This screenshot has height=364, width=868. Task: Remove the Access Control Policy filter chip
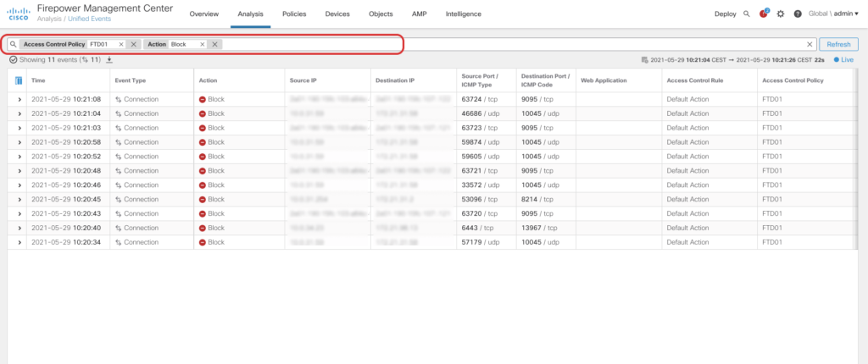133,44
